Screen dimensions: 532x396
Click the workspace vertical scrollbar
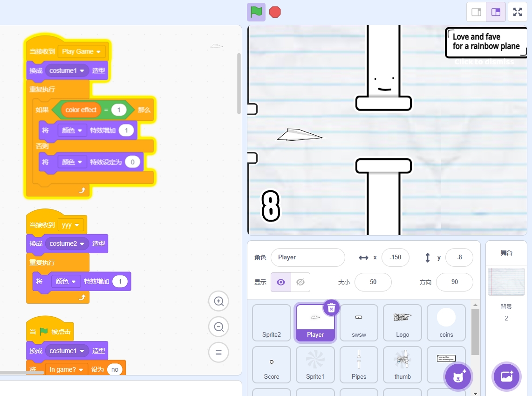pyautogui.click(x=239, y=83)
